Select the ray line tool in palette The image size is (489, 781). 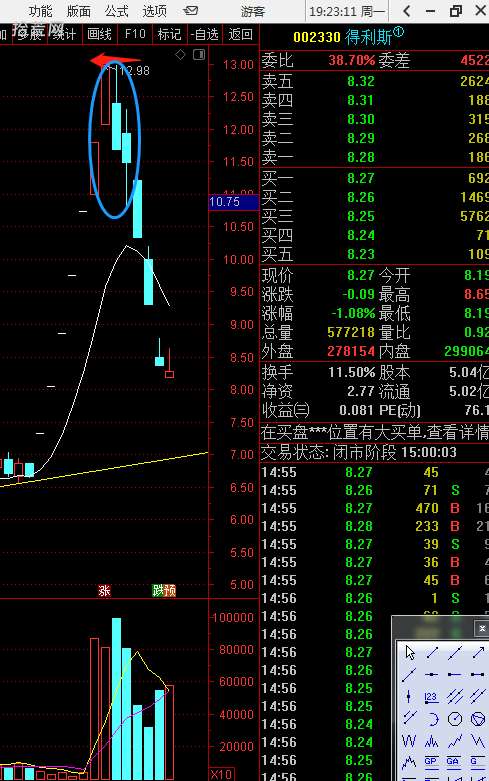(410, 674)
